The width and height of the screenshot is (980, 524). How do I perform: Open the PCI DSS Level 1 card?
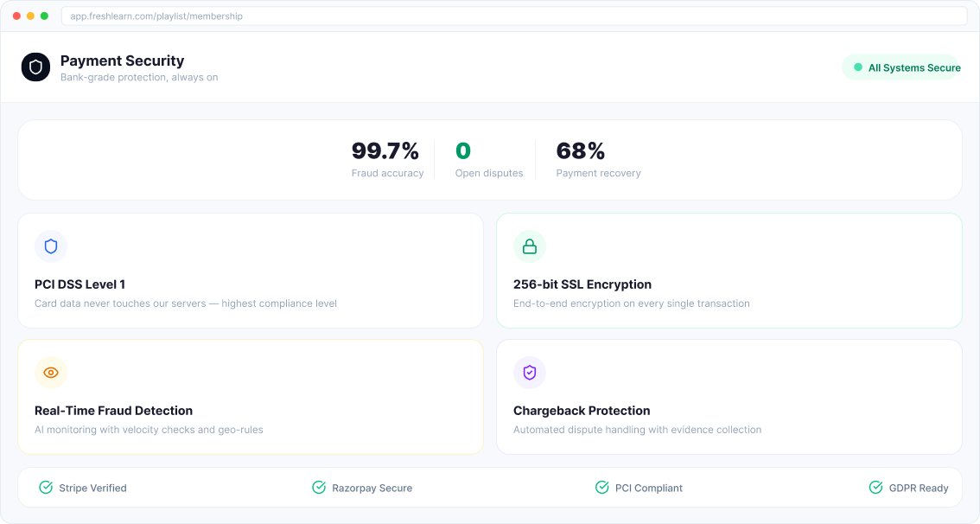click(x=251, y=271)
